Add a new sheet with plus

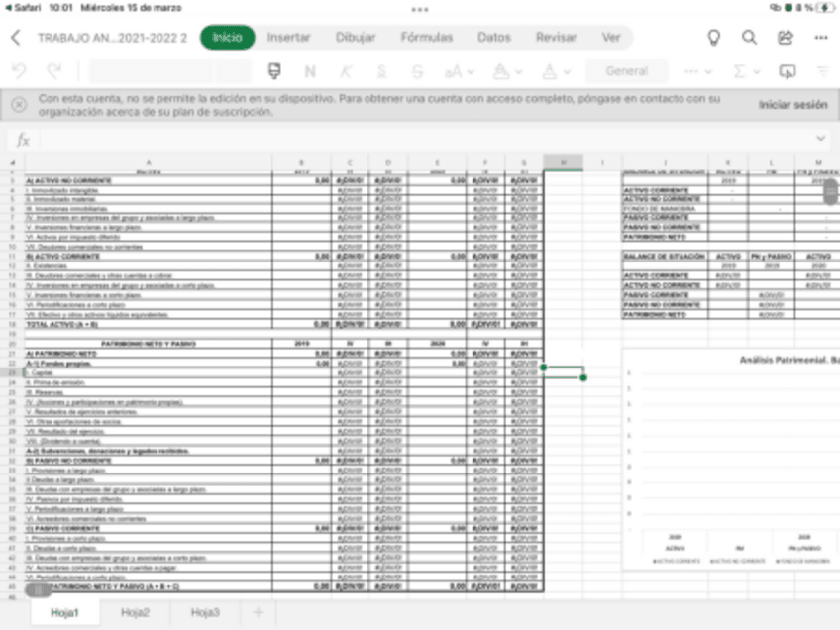click(258, 612)
